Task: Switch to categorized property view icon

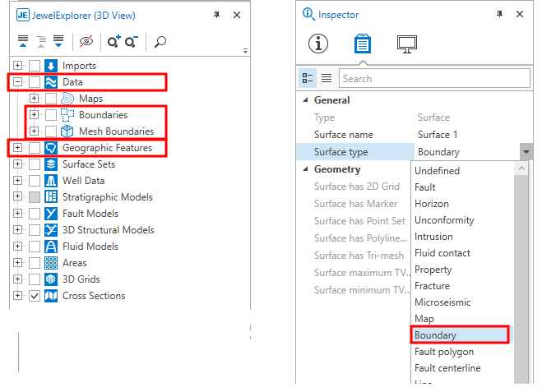Action: 308,79
